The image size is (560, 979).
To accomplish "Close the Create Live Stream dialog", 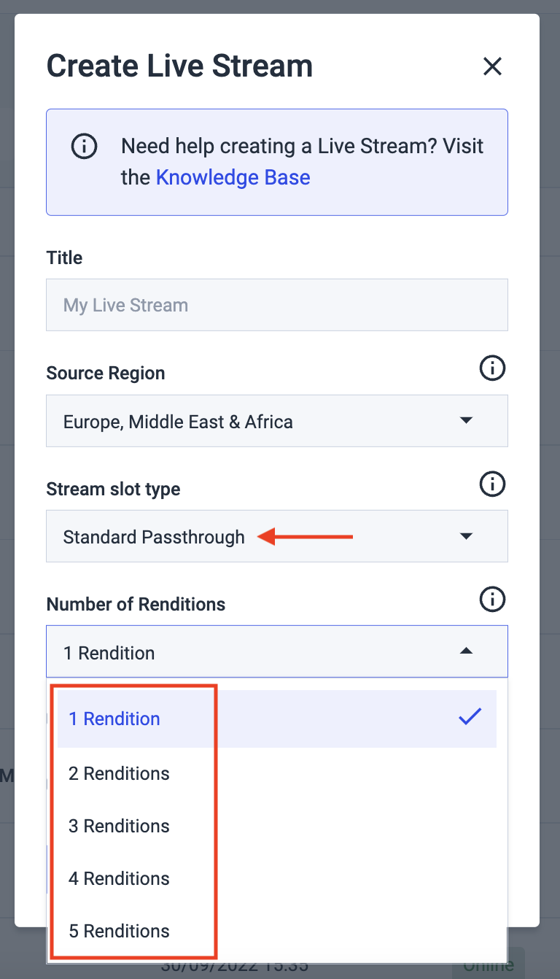I will (x=492, y=66).
